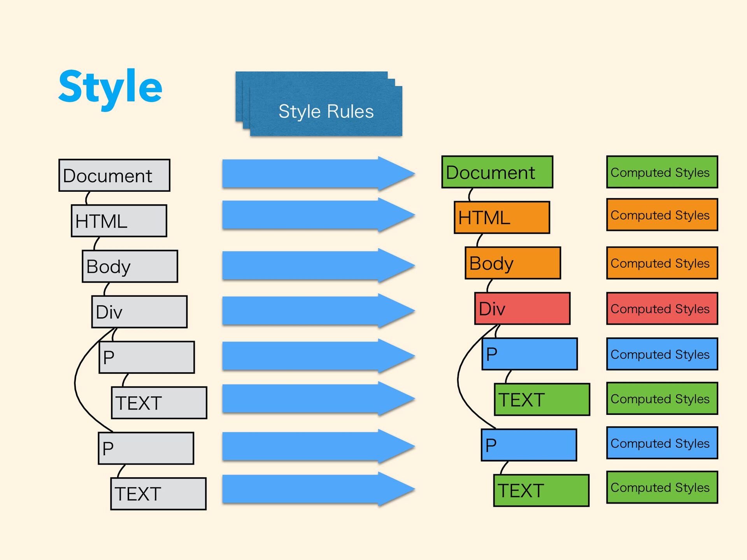The height and width of the screenshot is (560, 747).
Task: Open Computed Styles beside lower blue P
Action: (x=662, y=443)
